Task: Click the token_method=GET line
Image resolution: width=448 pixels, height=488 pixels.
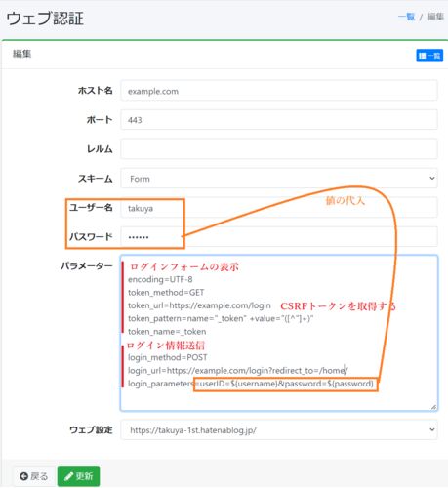Action: tap(166, 293)
